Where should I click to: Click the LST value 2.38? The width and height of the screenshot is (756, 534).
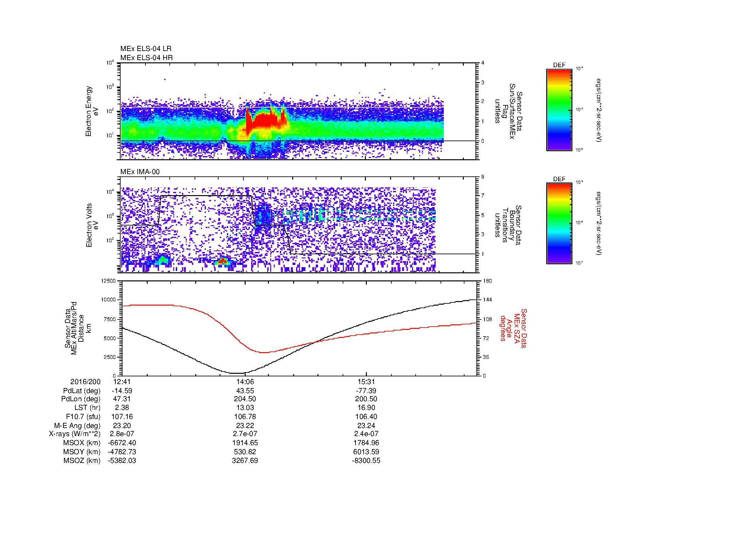(122, 408)
